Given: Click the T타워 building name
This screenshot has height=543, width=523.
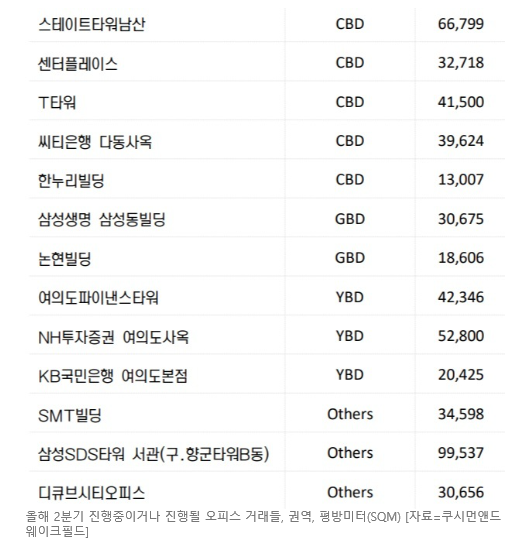Looking at the screenshot, I should tap(57, 102).
